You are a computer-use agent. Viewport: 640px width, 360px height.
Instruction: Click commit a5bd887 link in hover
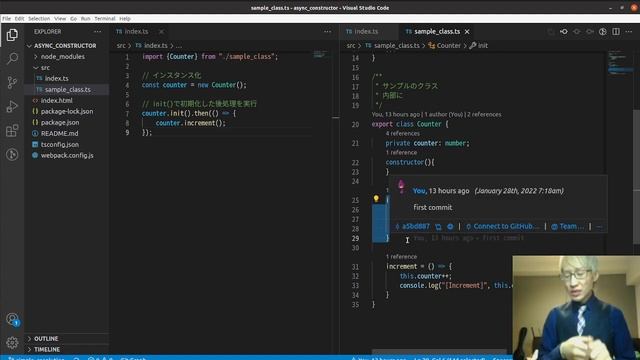pos(416,227)
